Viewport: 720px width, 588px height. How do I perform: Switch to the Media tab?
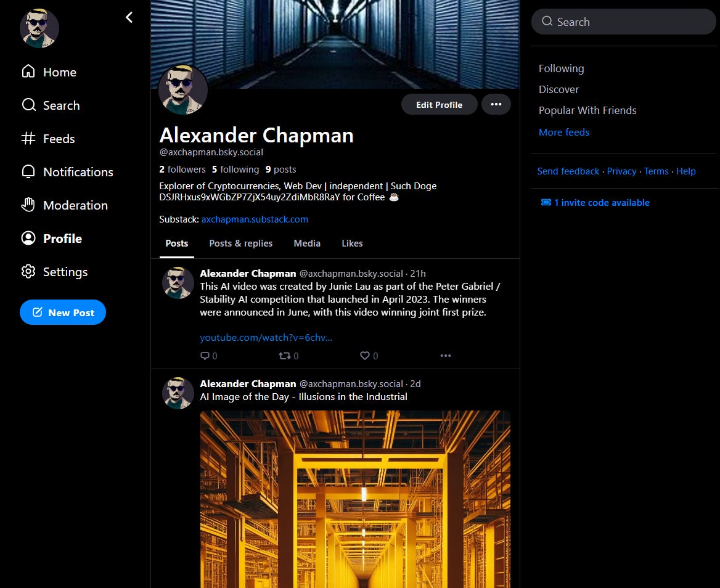coord(307,243)
